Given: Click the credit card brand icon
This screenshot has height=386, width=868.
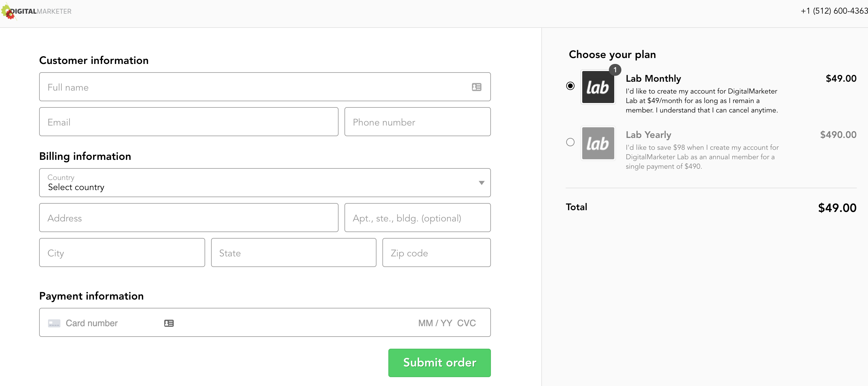Looking at the screenshot, I should (54, 323).
